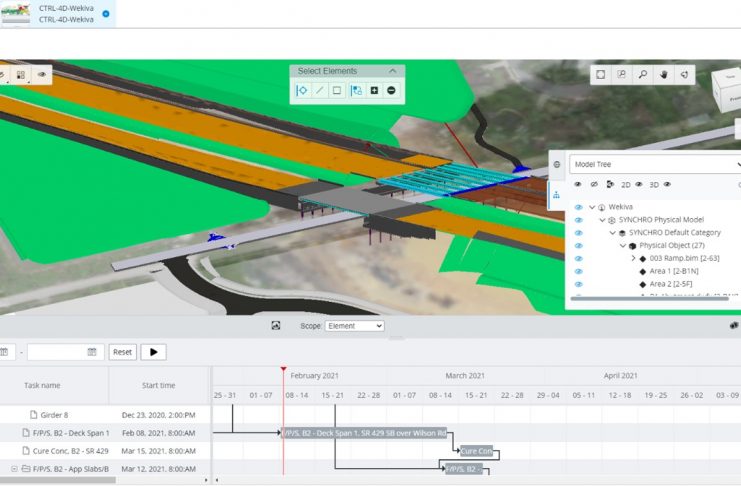Click the F/P/S, B2 - Deck Span 1 Gantt bar

(365, 434)
